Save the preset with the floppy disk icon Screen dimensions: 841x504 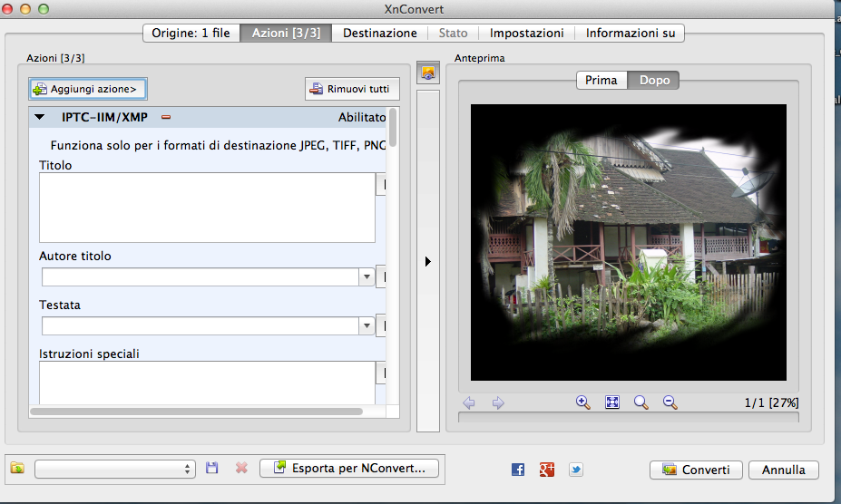[x=212, y=469]
